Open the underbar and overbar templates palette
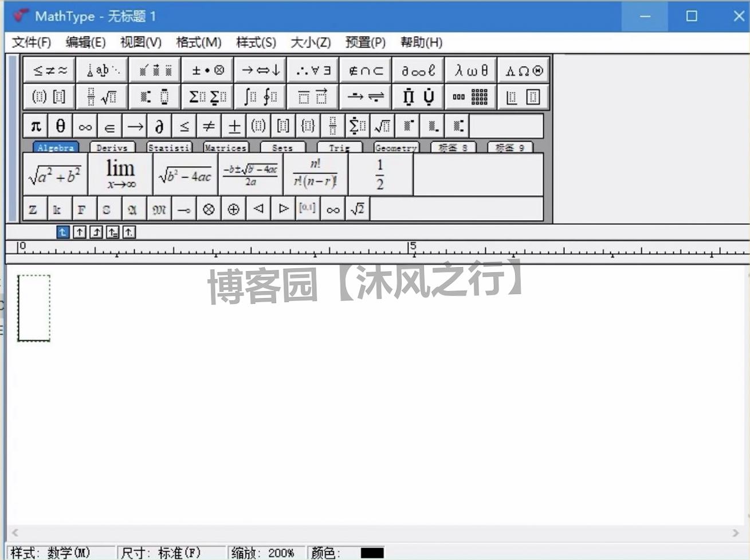The width and height of the screenshot is (750, 560). click(313, 97)
